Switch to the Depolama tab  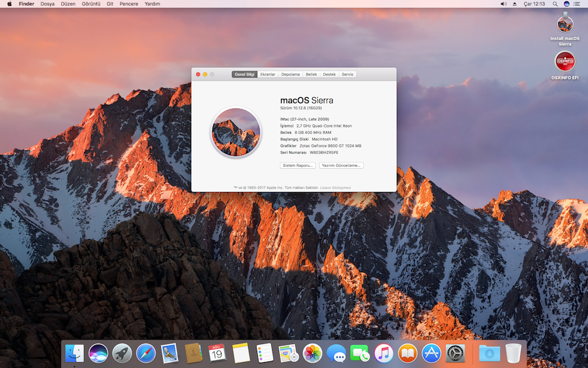click(290, 74)
